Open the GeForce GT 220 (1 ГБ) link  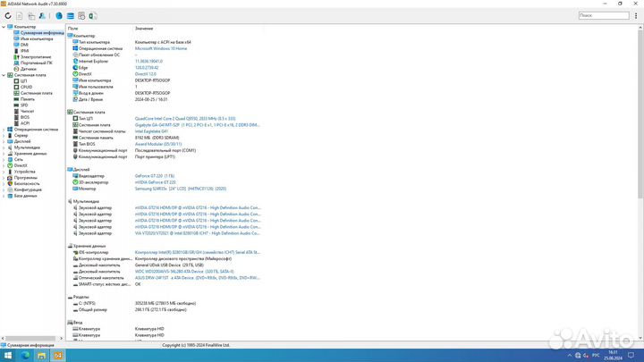point(155,176)
